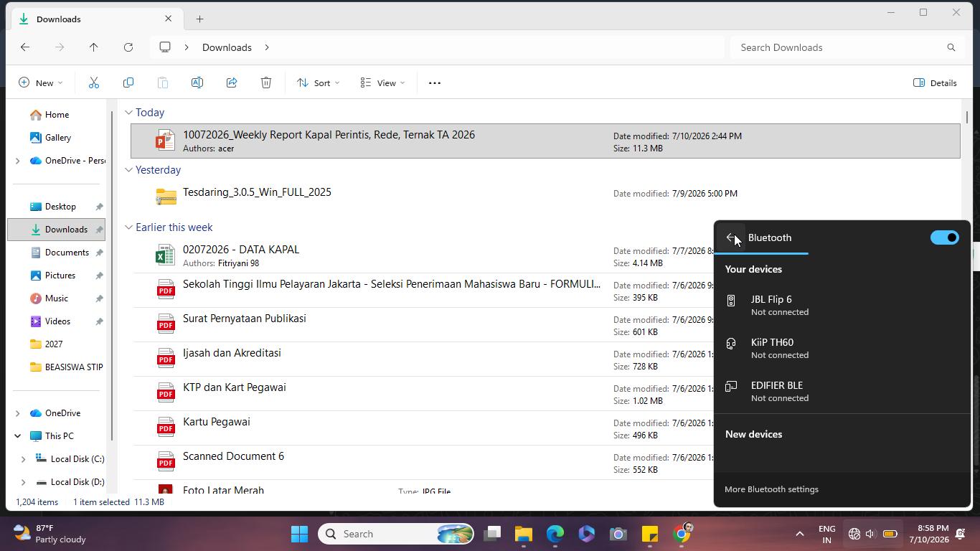Select the JBL Flip 6 speaker device
The image size is (980, 551).
click(842, 305)
